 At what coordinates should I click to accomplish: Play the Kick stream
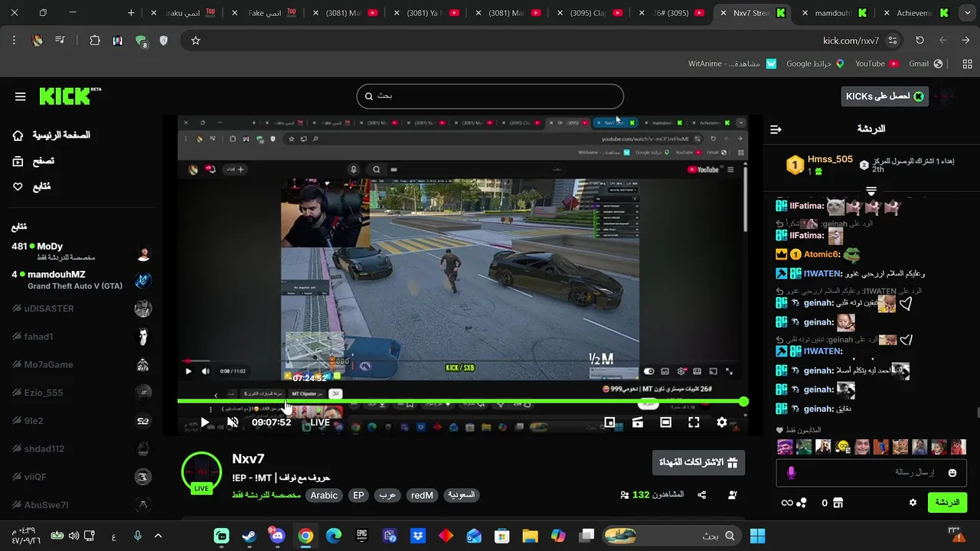[x=204, y=422]
